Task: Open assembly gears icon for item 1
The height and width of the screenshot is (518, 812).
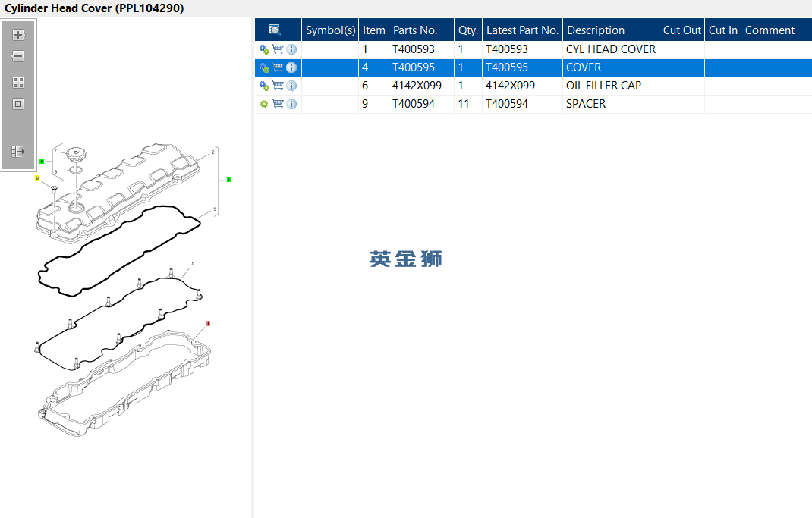Action: click(264, 50)
